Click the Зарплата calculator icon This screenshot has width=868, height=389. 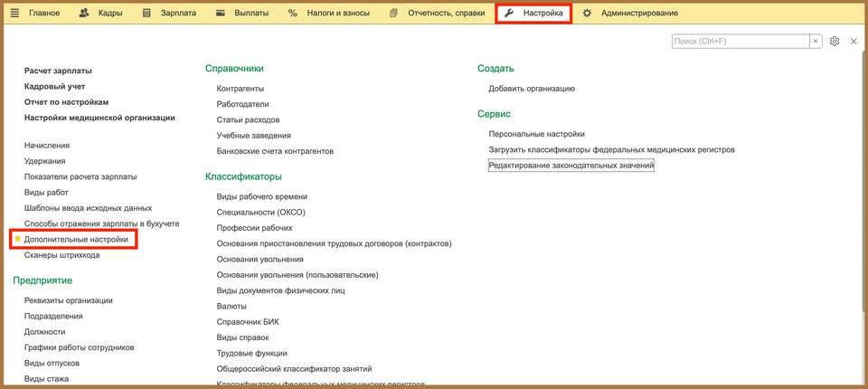146,13
